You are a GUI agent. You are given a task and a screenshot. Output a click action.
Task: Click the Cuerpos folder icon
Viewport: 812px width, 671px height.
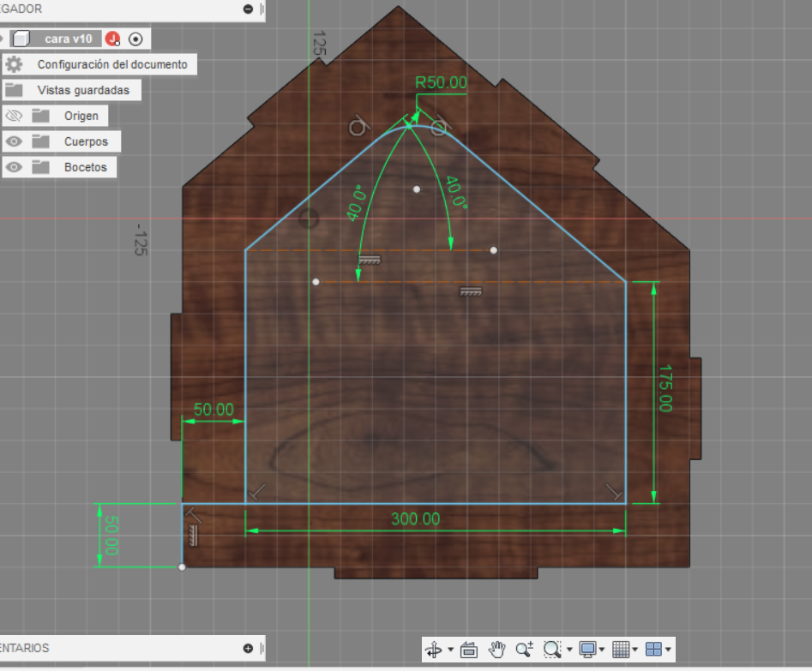40,141
